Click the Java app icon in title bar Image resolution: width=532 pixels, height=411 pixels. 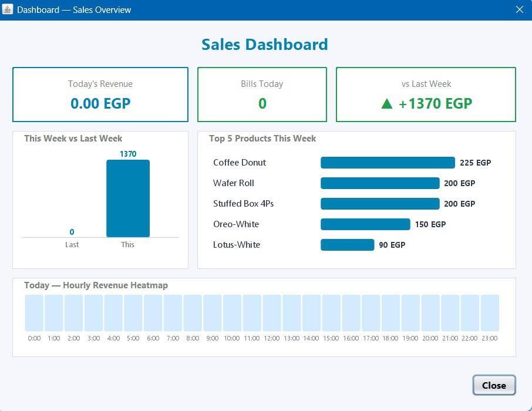[x=8, y=9]
